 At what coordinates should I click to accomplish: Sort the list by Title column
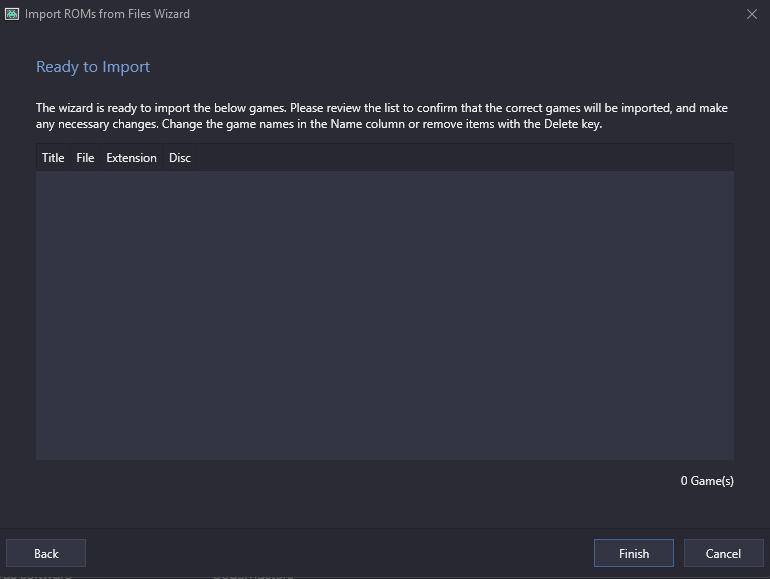[53, 158]
